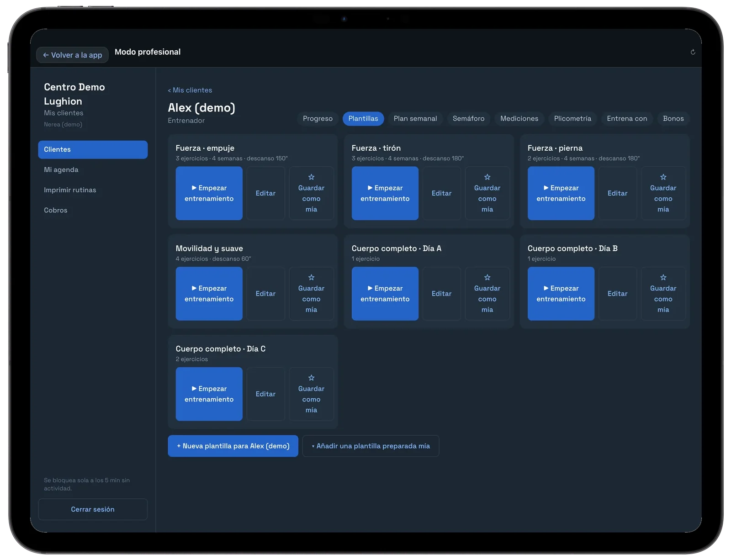Viewport: 731px width, 560px height.
Task: Star Fuerza · pierna with Guardar como mía
Action: (663, 193)
